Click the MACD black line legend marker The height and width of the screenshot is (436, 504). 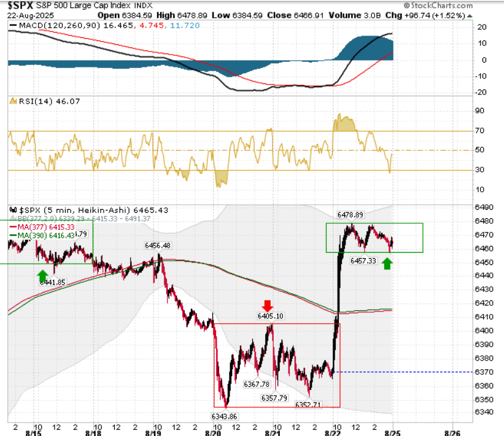13,25
